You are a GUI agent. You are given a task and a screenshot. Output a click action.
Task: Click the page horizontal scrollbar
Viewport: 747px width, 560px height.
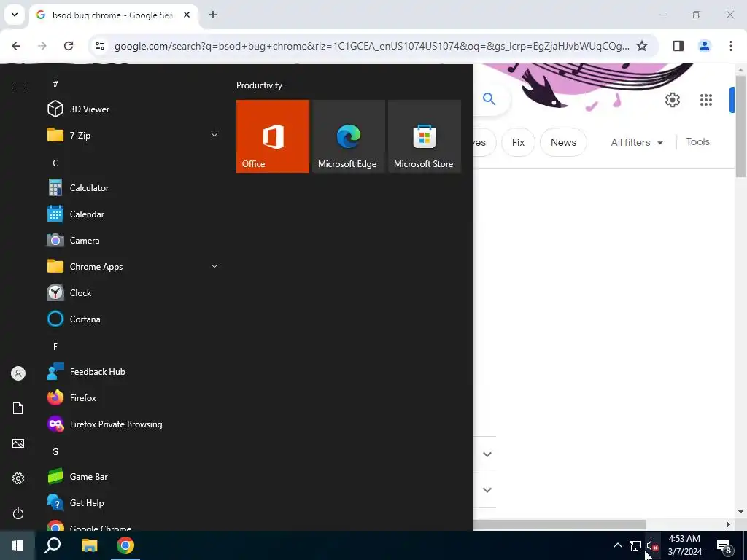(x=560, y=525)
